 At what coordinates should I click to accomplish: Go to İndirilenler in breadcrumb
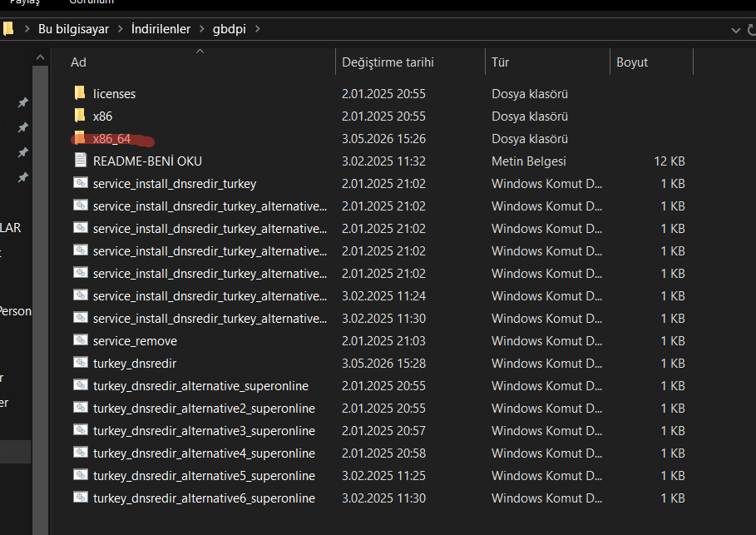(161, 29)
